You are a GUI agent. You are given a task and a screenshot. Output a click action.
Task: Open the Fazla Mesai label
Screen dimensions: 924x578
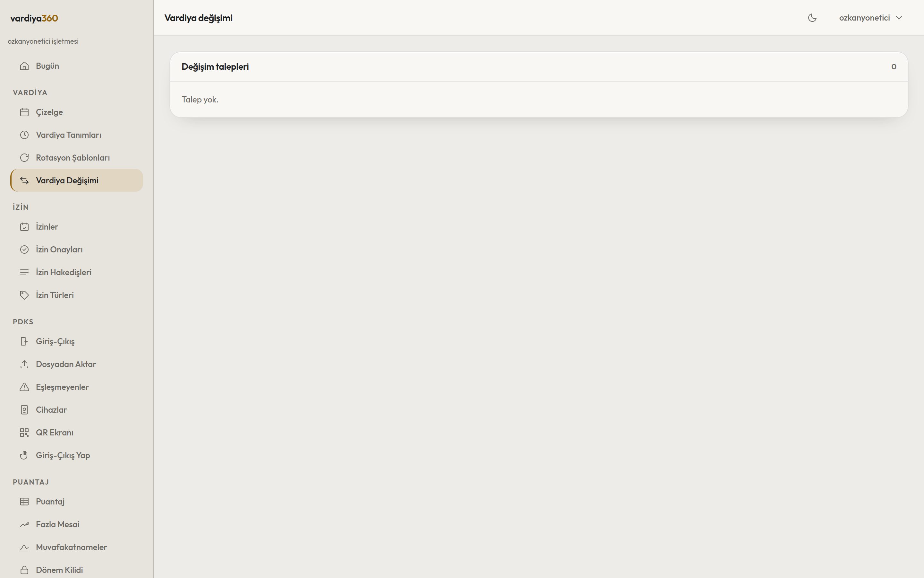[x=58, y=524]
